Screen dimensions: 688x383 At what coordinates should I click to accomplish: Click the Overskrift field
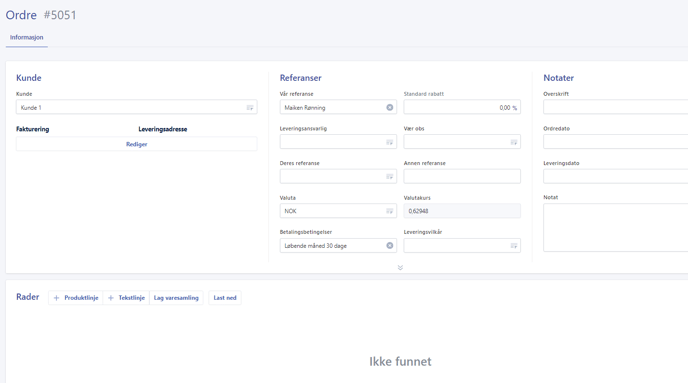616,107
